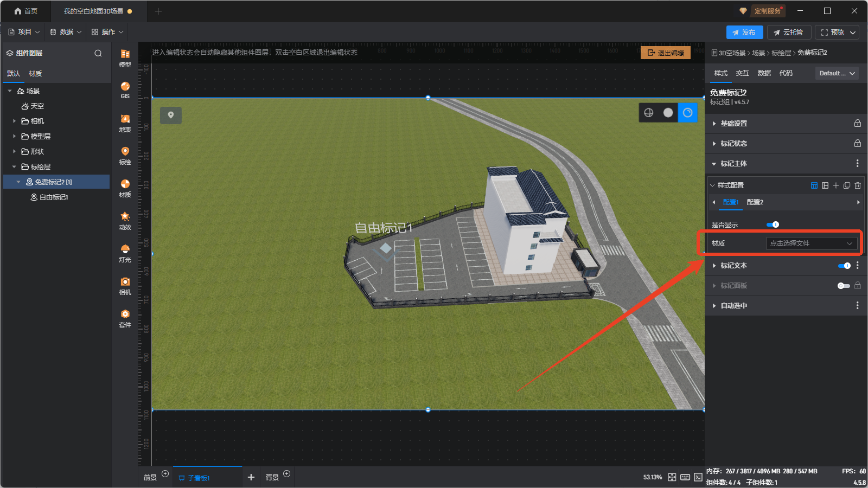Expand the 基础设置 section
Image resolution: width=868 pixels, height=488 pixels.
(x=733, y=124)
